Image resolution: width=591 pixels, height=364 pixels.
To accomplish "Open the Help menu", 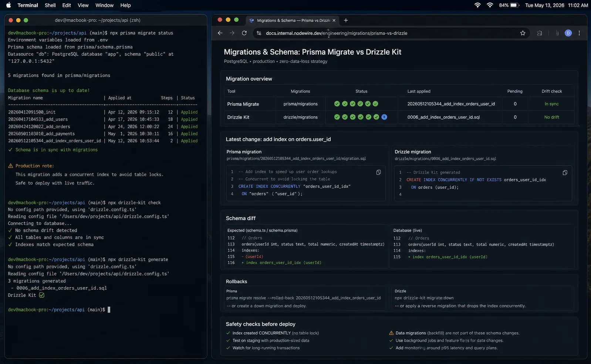I will pyautogui.click(x=125, y=5).
